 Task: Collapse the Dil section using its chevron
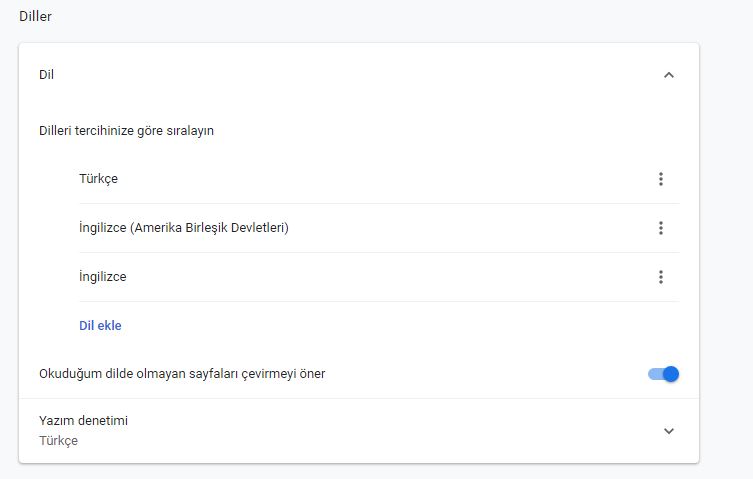pyautogui.click(x=669, y=75)
